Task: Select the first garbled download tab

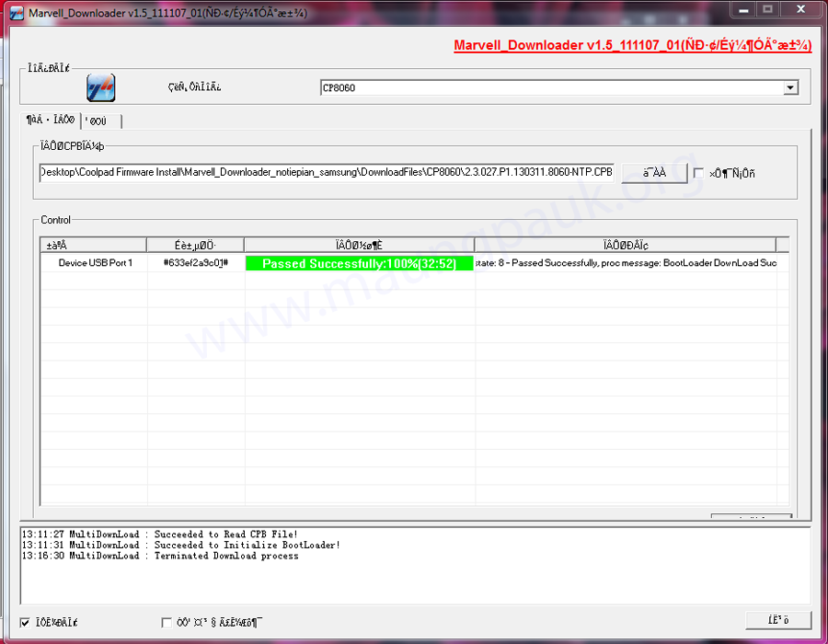Action: pyautogui.click(x=51, y=121)
